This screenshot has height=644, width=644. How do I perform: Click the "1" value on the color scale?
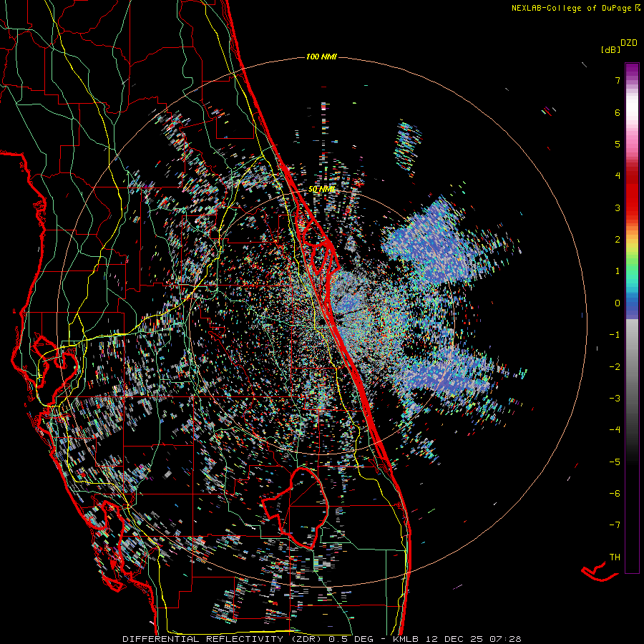click(x=618, y=271)
